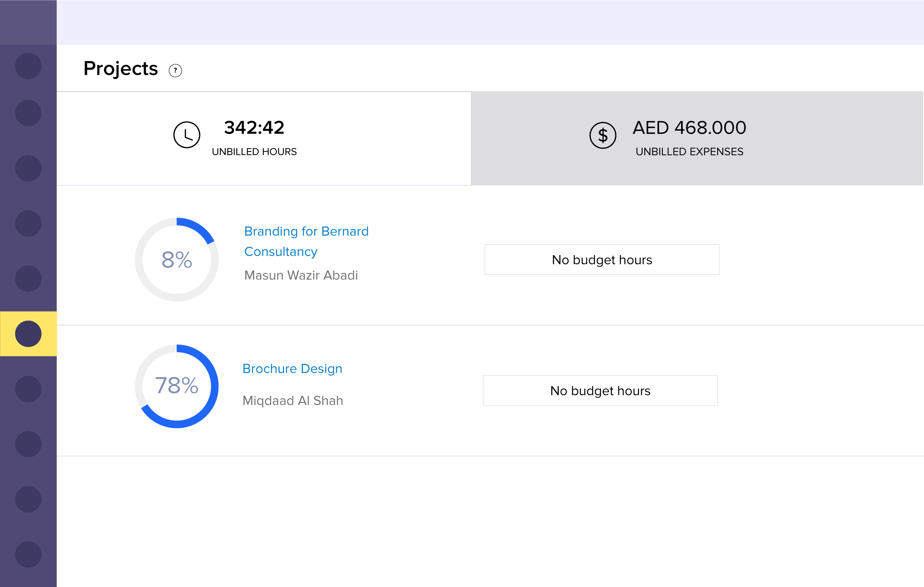Click the clock icon for unbilled hours
Screen dimensions: 924x587
point(186,135)
